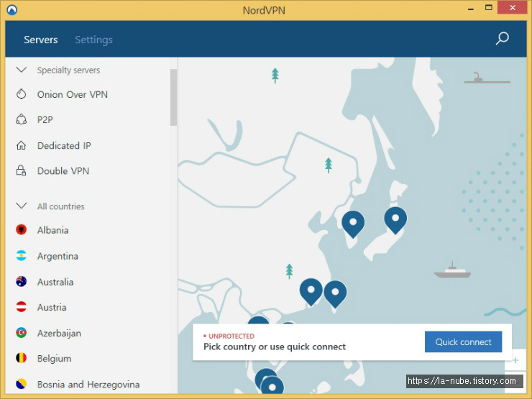This screenshot has height=399, width=532.
Task: Click the Double VPN padlock icon
Action: coord(21,170)
